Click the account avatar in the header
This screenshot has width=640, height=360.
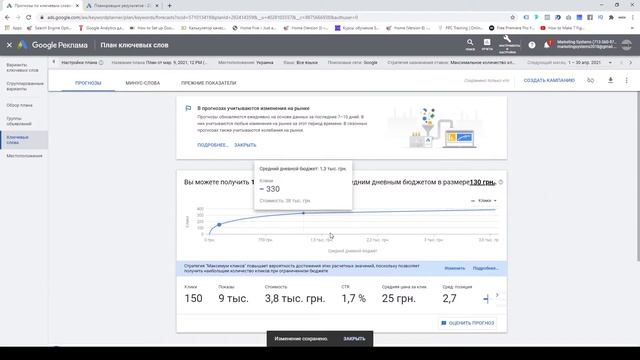(627, 44)
